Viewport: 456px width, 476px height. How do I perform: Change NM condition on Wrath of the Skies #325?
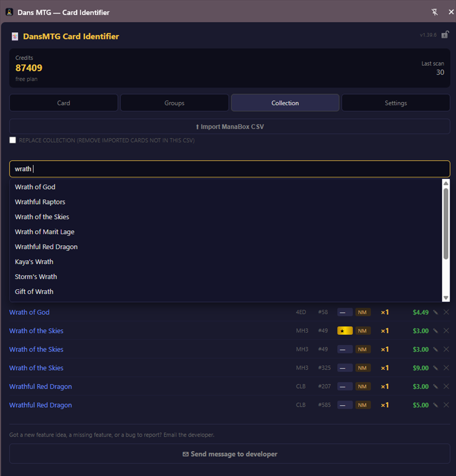pyautogui.click(x=363, y=368)
